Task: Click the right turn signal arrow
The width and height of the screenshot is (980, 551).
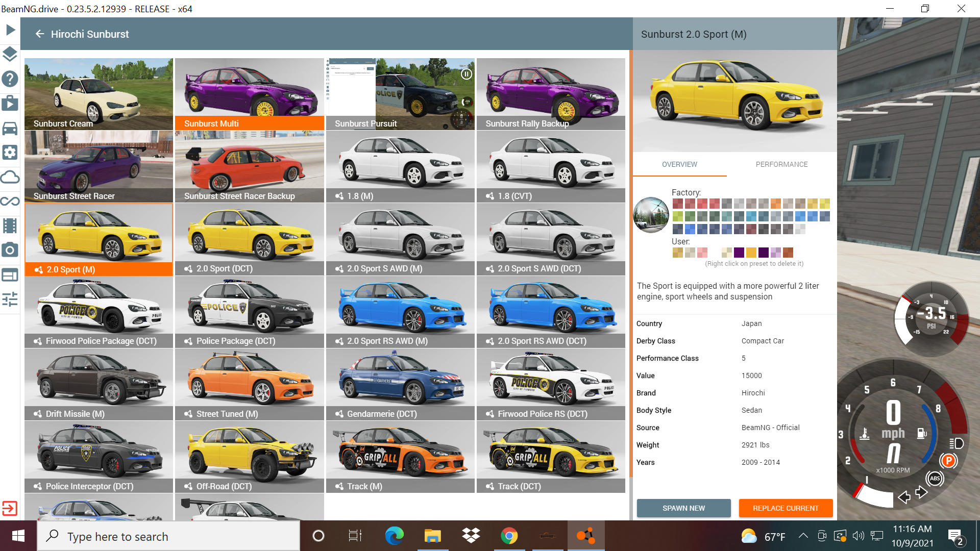Action: coord(921,492)
